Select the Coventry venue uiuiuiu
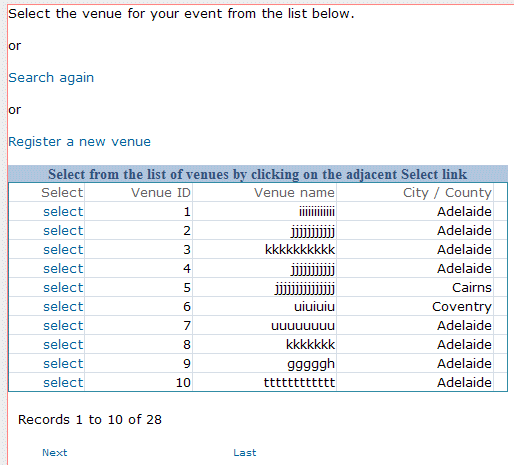 click(63, 307)
